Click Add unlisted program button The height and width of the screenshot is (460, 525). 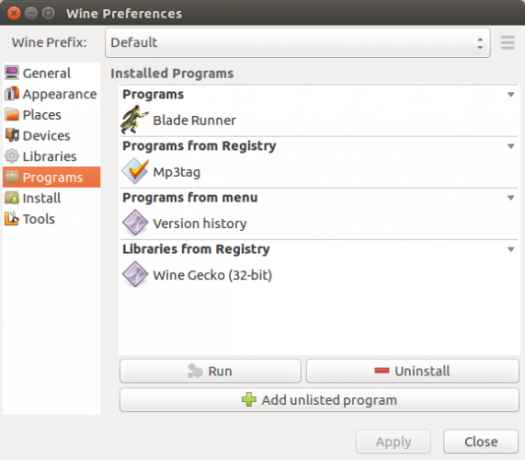pyautogui.click(x=319, y=400)
